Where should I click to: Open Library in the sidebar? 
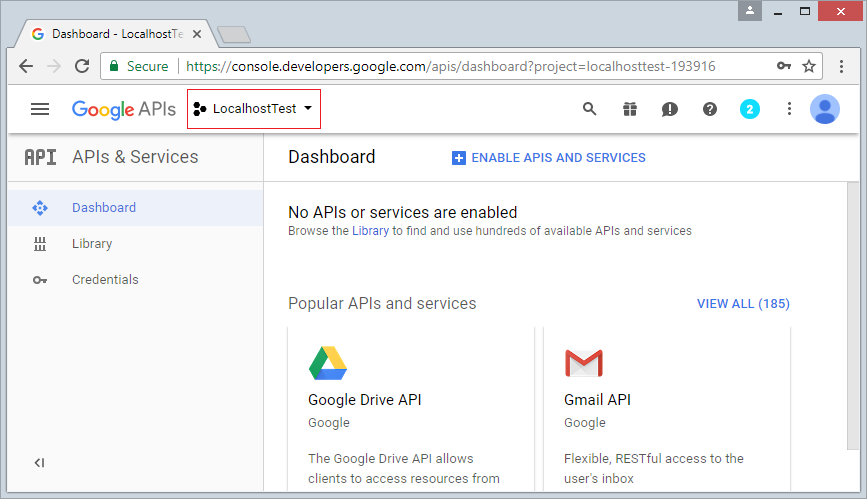[135, 243]
